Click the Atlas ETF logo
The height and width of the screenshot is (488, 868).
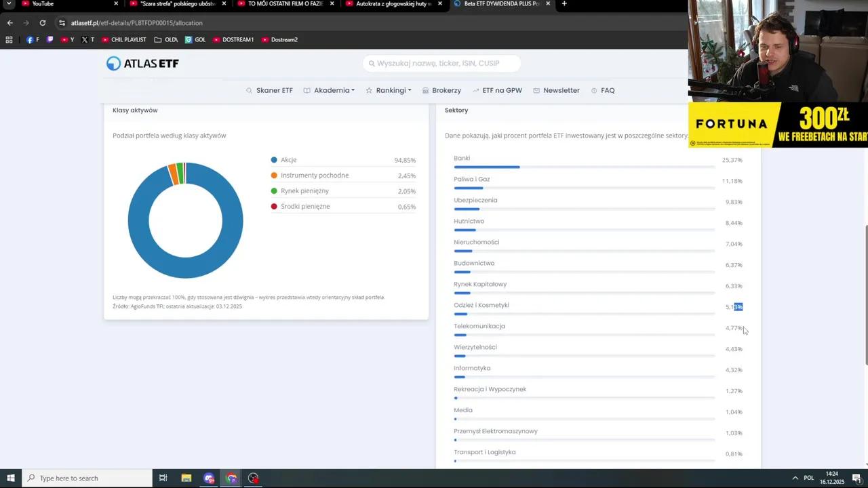[142, 63]
